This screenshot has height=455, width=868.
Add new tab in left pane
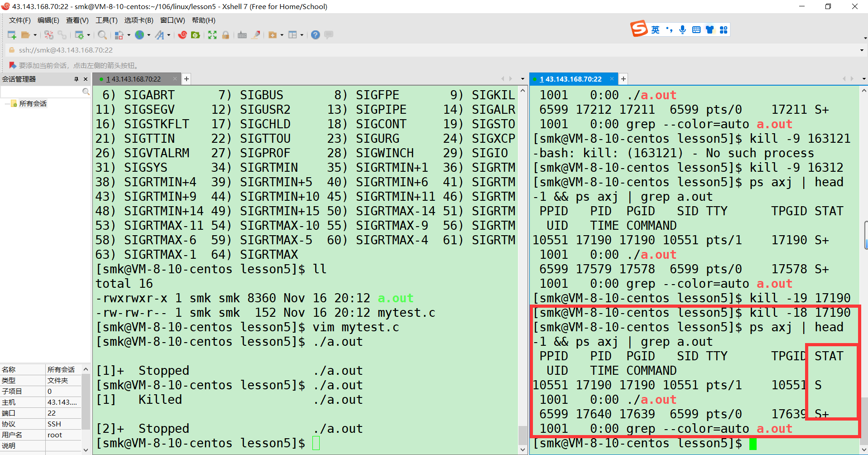(186, 79)
